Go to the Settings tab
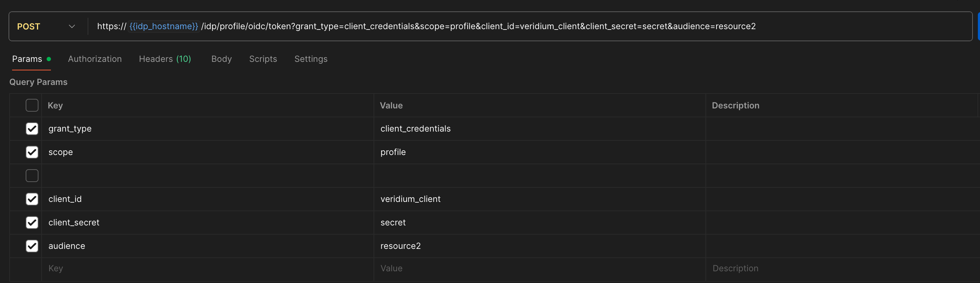This screenshot has width=980, height=283. point(311,59)
